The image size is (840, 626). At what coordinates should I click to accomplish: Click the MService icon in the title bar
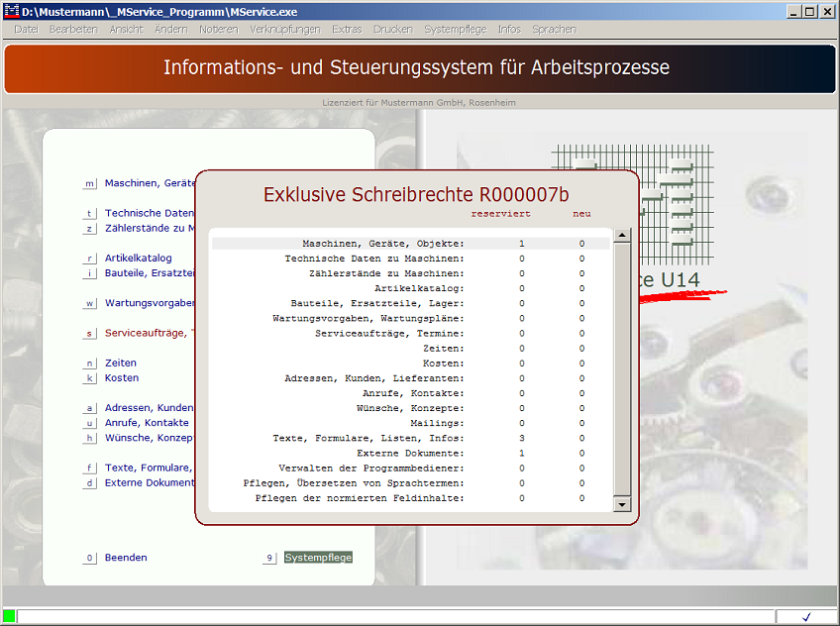point(11,11)
